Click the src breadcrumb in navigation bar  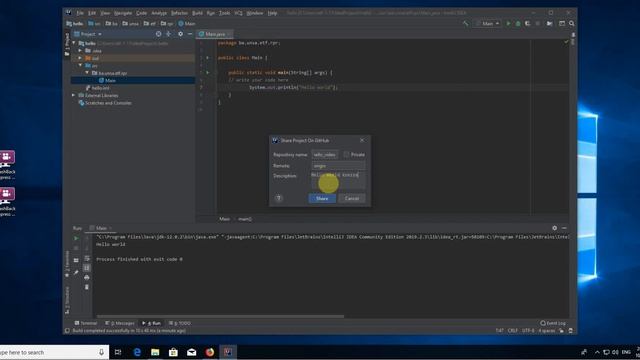click(94, 24)
